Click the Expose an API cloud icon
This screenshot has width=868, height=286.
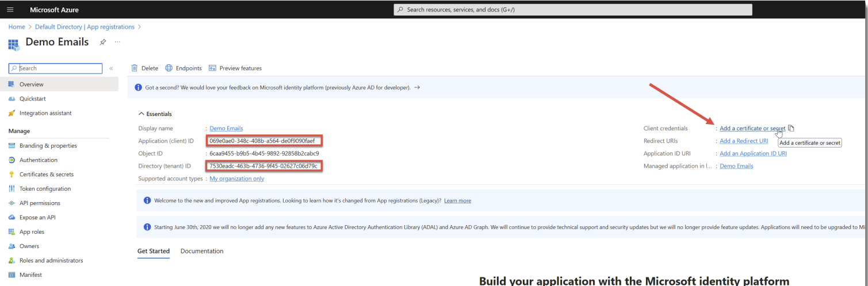[x=12, y=218]
